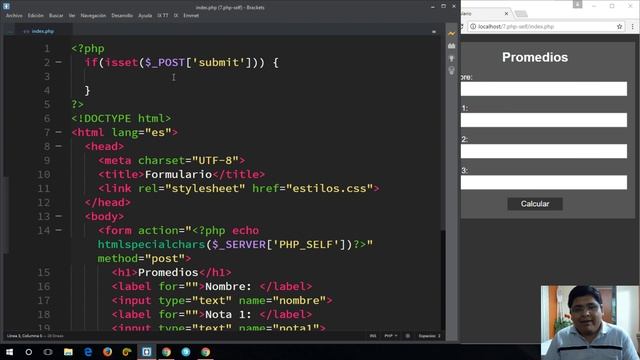Close the Chrome Formulario tab
640x360 pixels.
click(x=506, y=13)
